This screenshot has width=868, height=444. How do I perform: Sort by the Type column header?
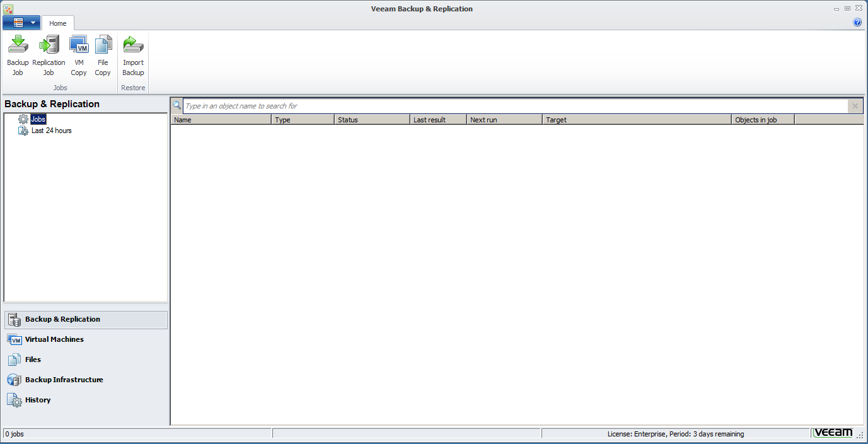point(303,120)
